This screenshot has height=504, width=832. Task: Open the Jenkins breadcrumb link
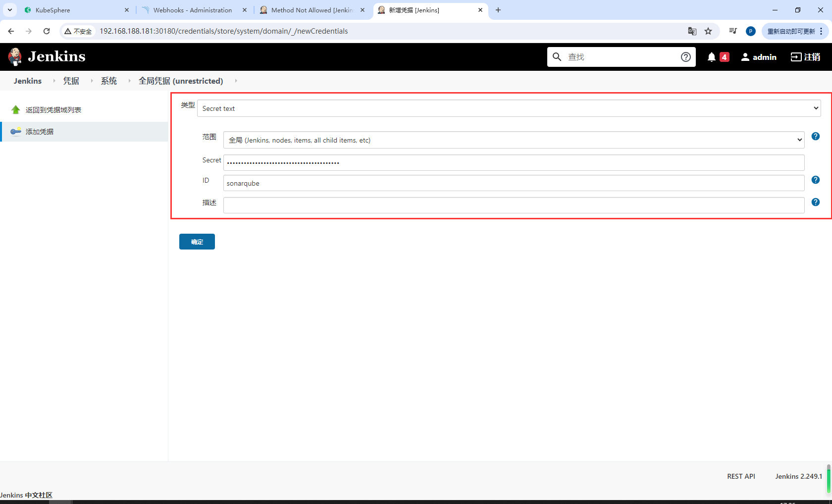tap(28, 81)
